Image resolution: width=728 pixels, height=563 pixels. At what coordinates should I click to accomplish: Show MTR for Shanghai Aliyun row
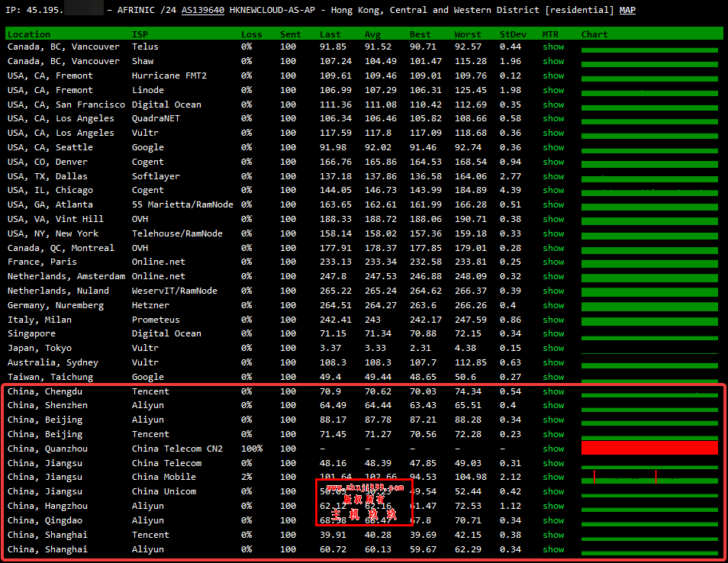point(553,549)
